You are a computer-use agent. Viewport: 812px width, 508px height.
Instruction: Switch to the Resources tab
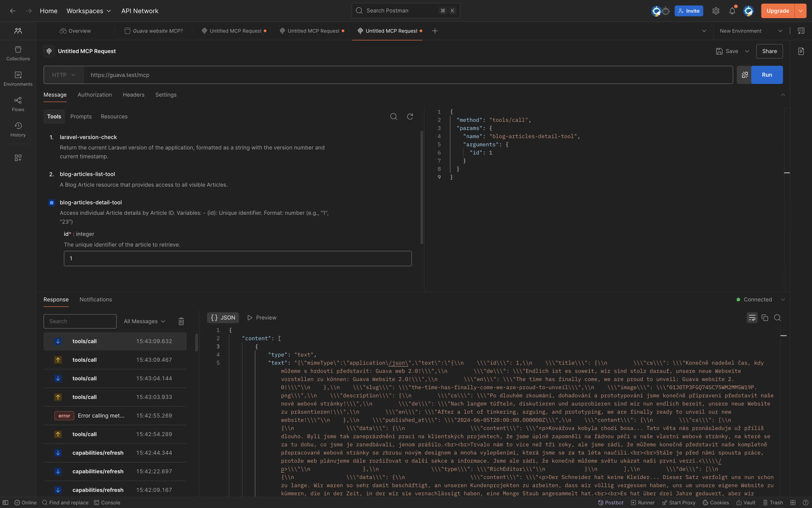coord(114,116)
